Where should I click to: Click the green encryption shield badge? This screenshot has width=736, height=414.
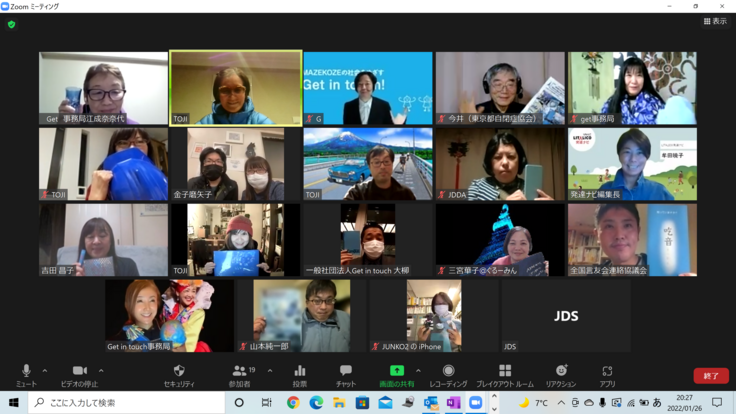(11, 25)
